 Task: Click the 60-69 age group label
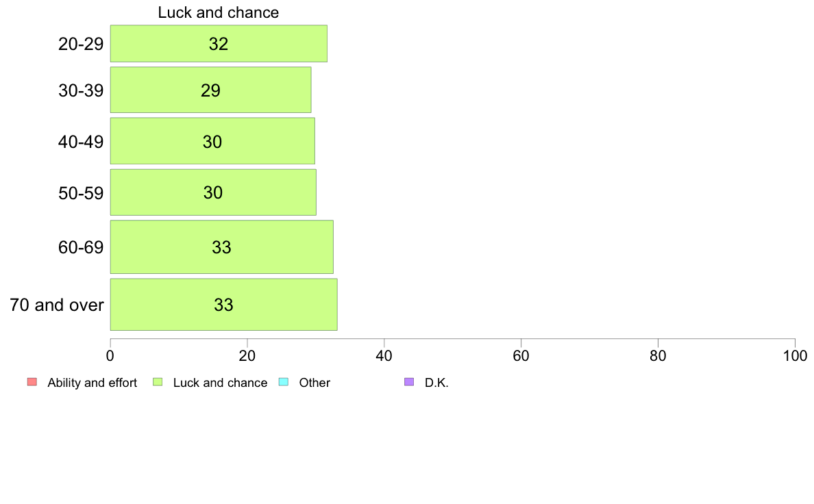click(81, 248)
